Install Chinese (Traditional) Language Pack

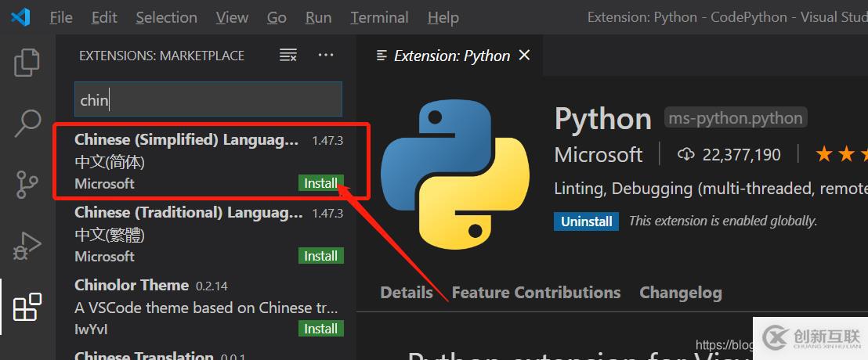[x=320, y=256]
